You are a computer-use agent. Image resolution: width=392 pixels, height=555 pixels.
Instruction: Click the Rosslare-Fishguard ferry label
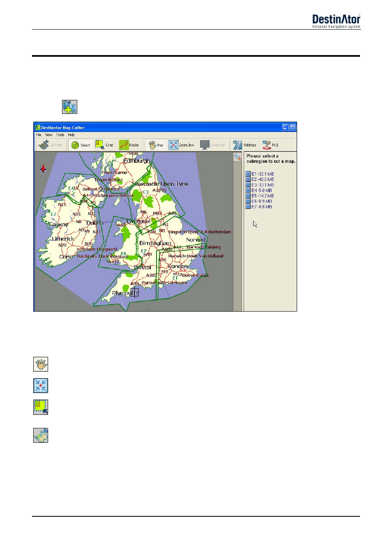97,249
